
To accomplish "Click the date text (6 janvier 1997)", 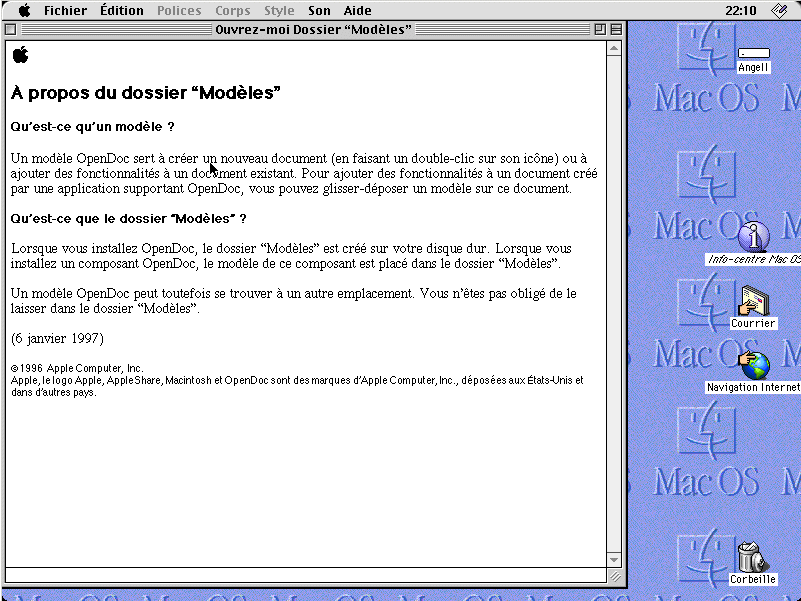I will click(57, 338).
